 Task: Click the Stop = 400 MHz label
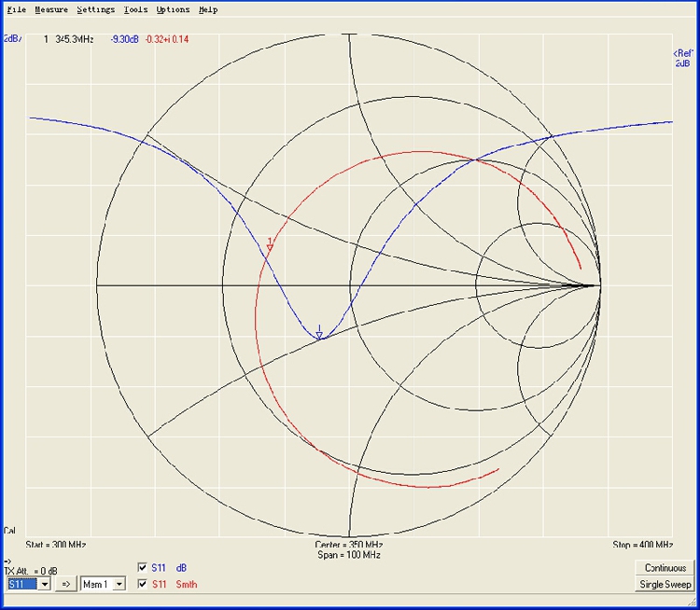pos(642,545)
